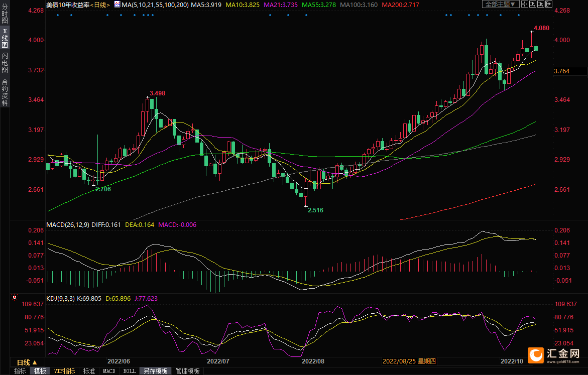Select the 指标 bottom tab
Viewport: 588px width, 375px height.
pos(20,371)
